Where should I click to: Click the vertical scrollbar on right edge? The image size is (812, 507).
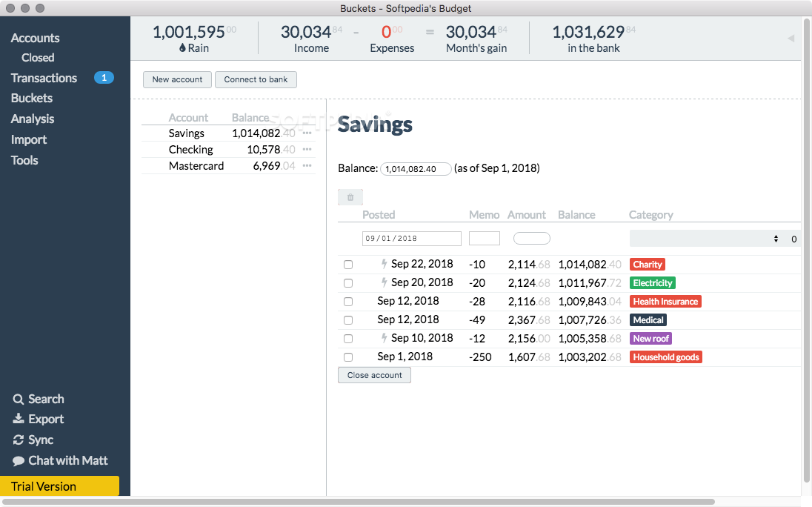pos(807,251)
